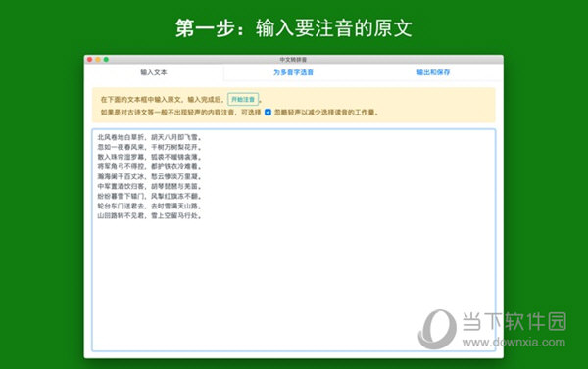This screenshot has height=369, width=588.
Task: Click the line 北风卷地白草折，胡天八月即飞雪。
Action: point(150,137)
